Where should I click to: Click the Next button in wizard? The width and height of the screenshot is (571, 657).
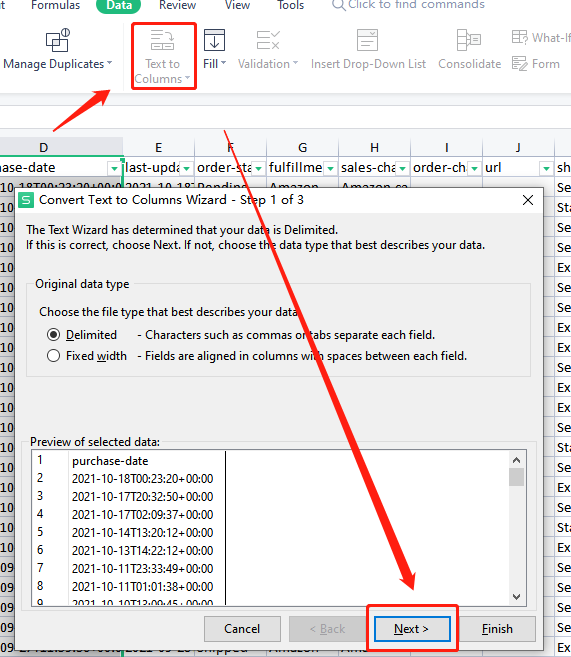412,629
